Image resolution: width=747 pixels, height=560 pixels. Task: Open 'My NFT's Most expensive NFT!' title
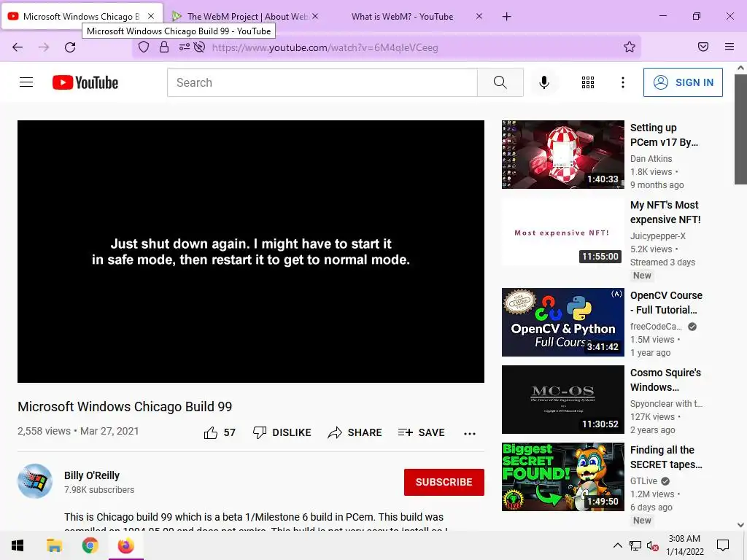[665, 212]
